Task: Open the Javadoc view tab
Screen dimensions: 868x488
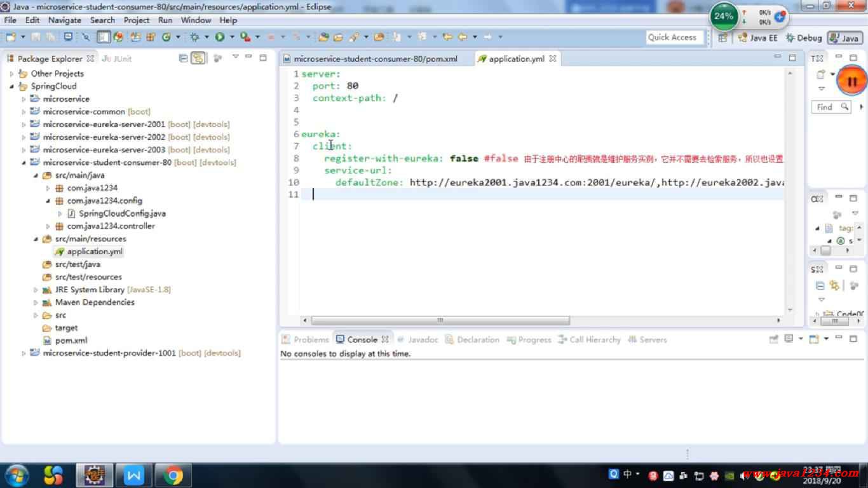Action: point(417,339)
